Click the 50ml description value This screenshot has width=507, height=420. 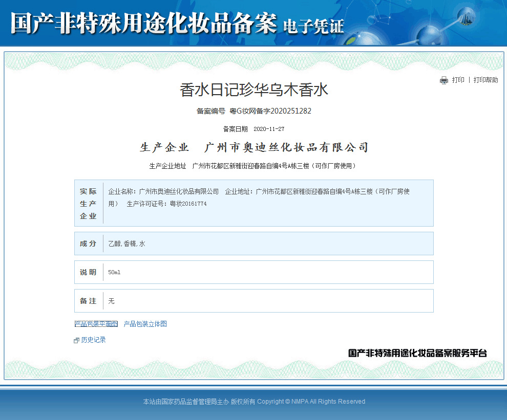pos(114,272)
